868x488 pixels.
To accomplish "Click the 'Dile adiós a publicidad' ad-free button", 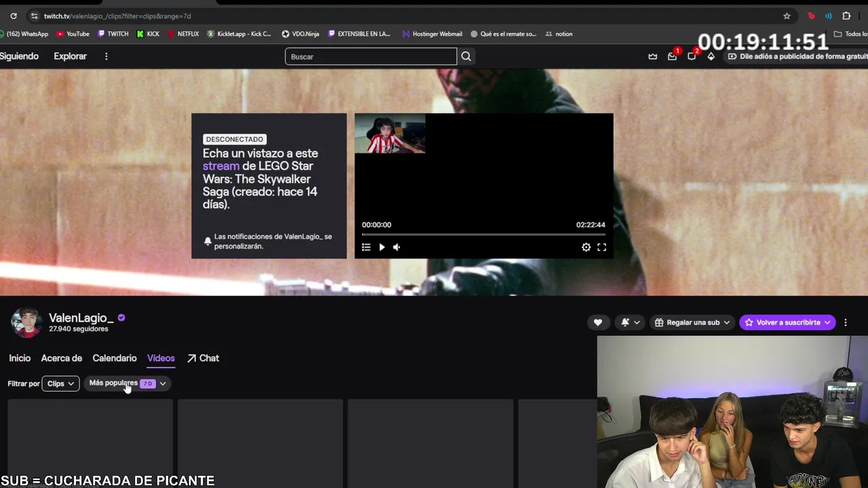I will tap(796, 56).
